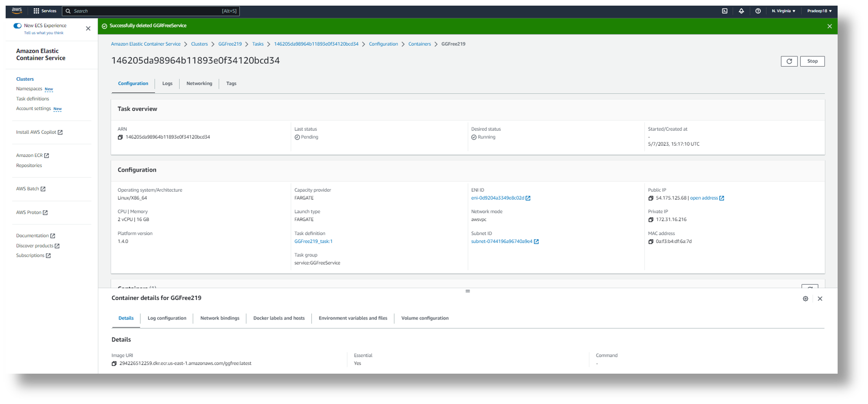
Task: Close the New ECS Experience notice
Action: point(88,29)
